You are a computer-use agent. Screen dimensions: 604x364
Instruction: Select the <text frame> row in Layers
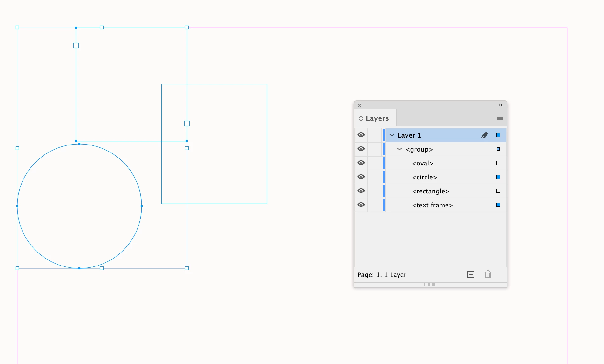(x=430, y=205)
